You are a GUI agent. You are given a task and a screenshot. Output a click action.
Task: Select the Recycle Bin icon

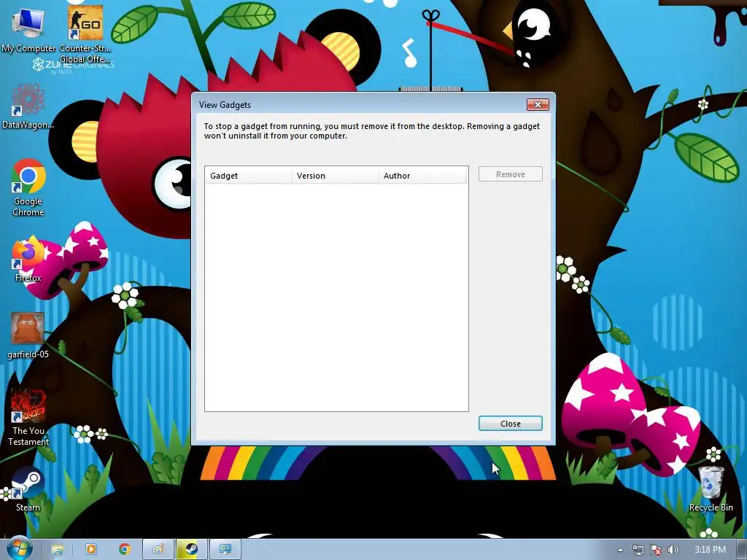[711, 489]
